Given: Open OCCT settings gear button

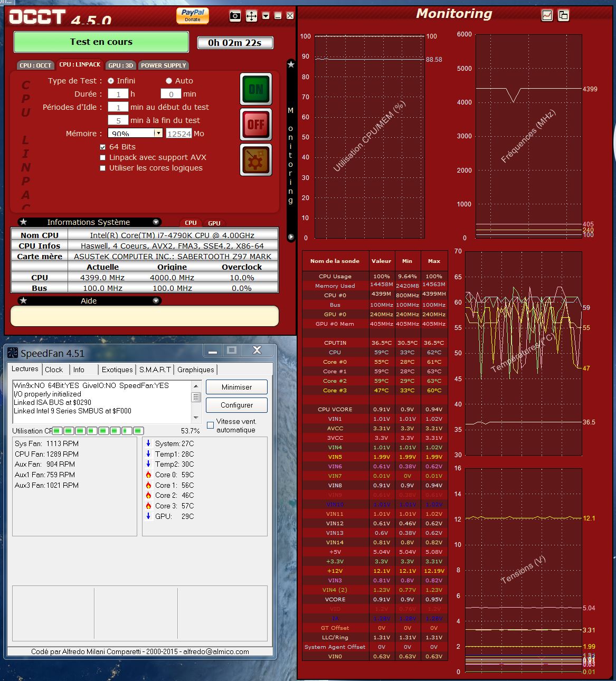Looking at the screenshot, I should coord(256,159).
